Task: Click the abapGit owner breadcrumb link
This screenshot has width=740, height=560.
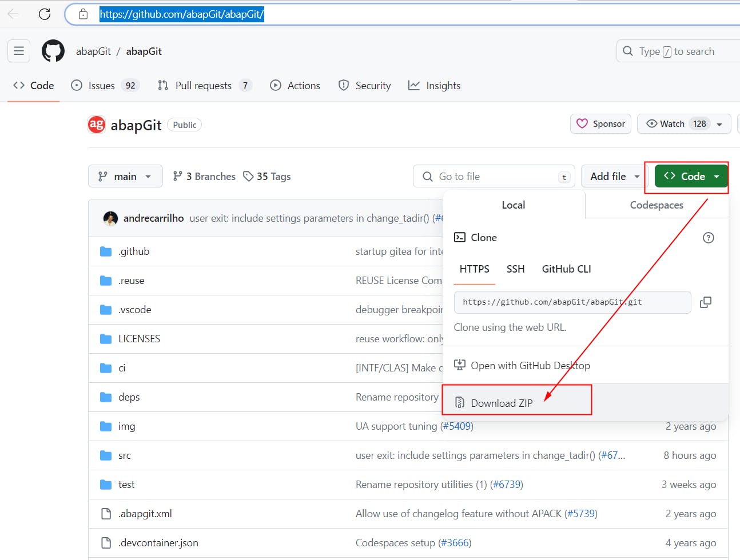Action: [94, 51]
